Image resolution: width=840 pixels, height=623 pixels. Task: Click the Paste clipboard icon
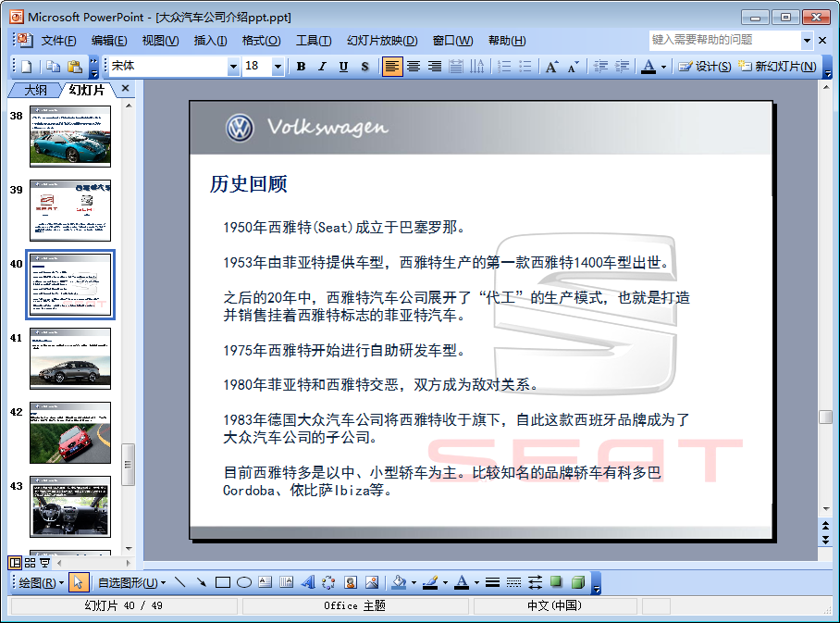(x=74, y=67)
